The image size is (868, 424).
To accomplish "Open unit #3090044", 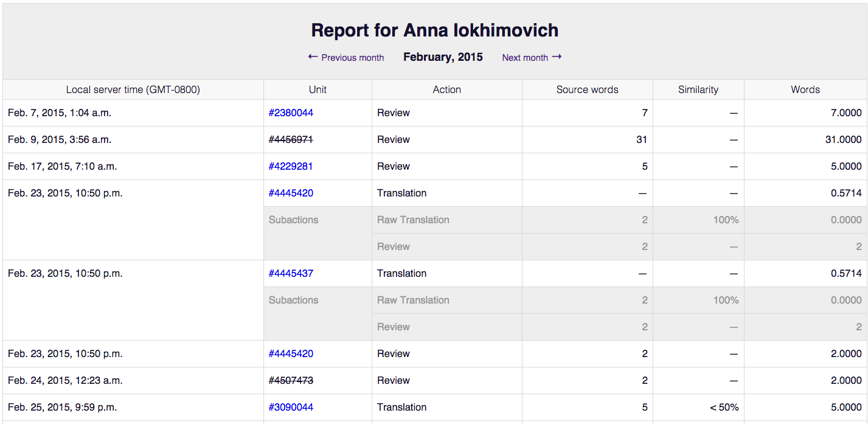I will [x=291, y=407].
